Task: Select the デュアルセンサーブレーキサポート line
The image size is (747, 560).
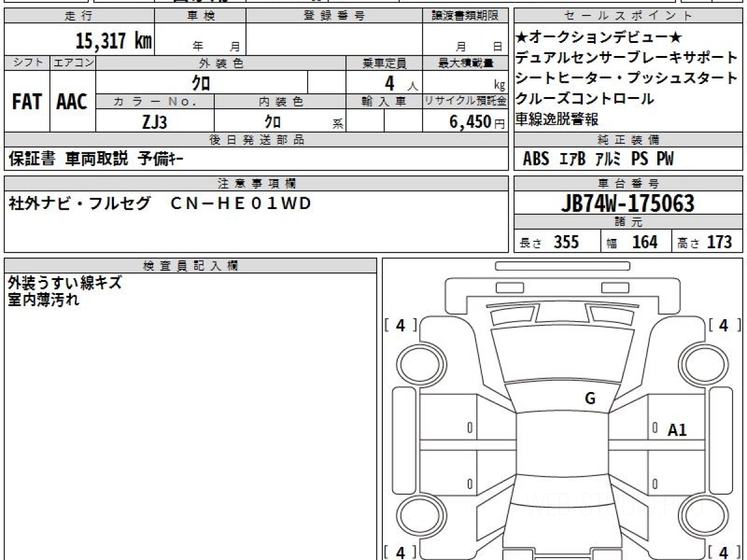Action: 627,58
